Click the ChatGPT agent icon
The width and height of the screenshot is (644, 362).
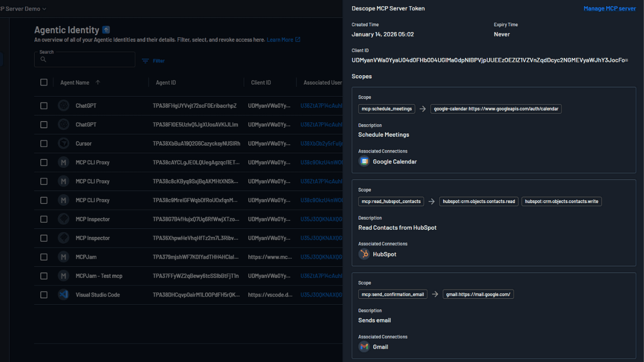63,106
